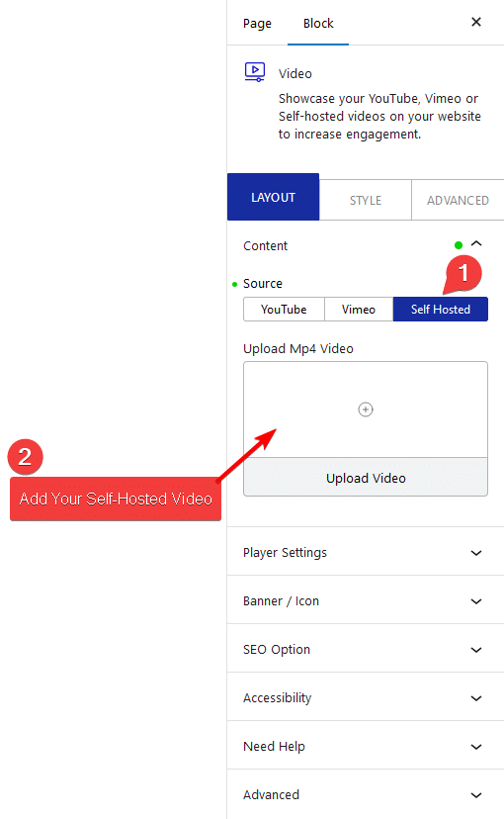Expand the bottom Advanced section
Image resolution: width=504 pixels, height=819 pixels.
tap(366, 794)
